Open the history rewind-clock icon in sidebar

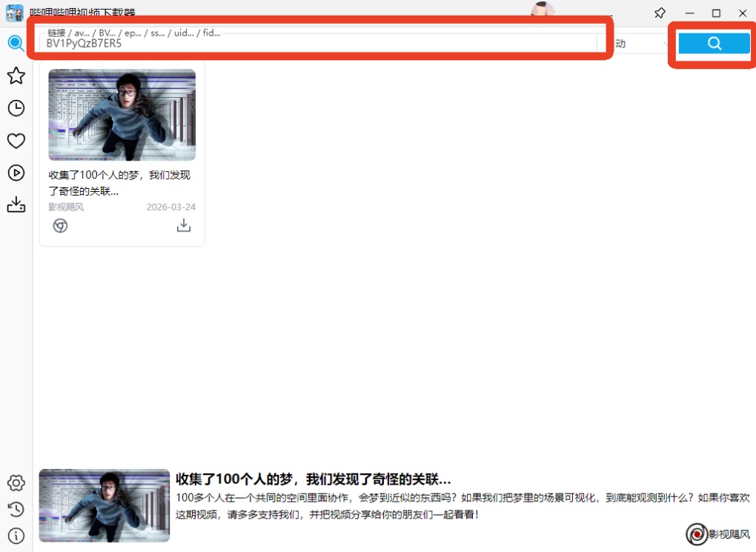click(x=16, y=509)
